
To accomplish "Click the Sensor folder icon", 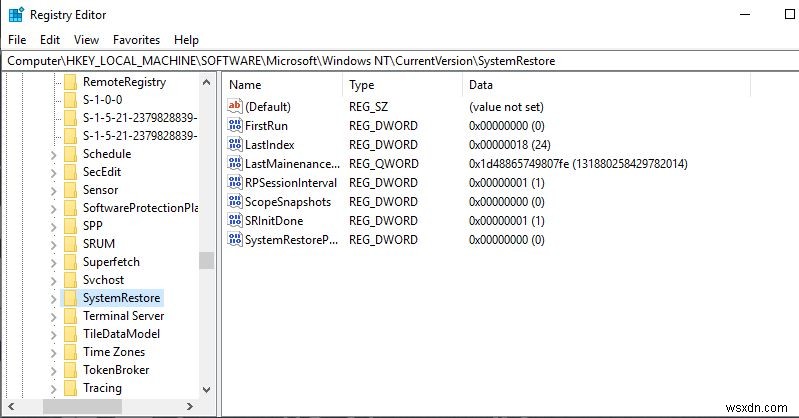I will 70,190.
